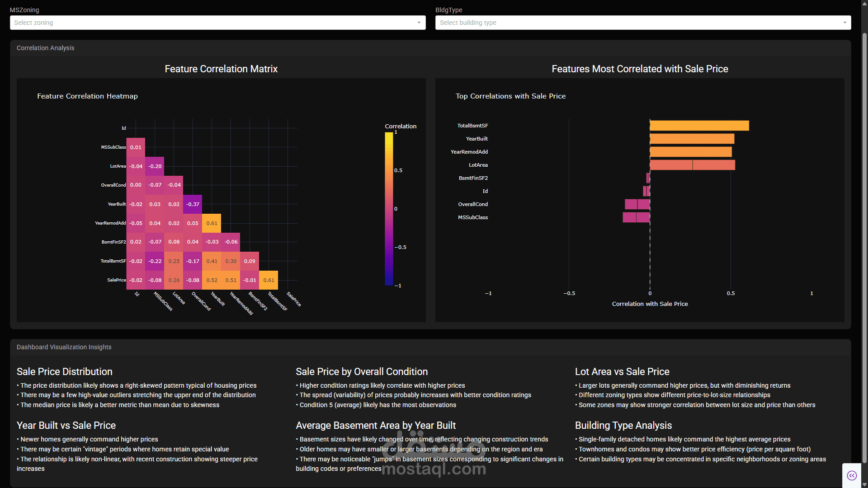The height and width of the screenshot is (488, 868).
Task: Click the scrollbar up arrow
Action: (x=864, y=3)
